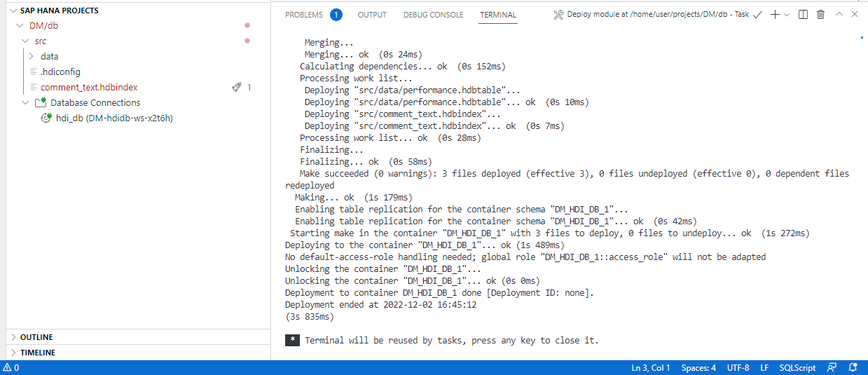
Task: Switch to the DEBUG CONSOLE tab
Action: [433, 15]
